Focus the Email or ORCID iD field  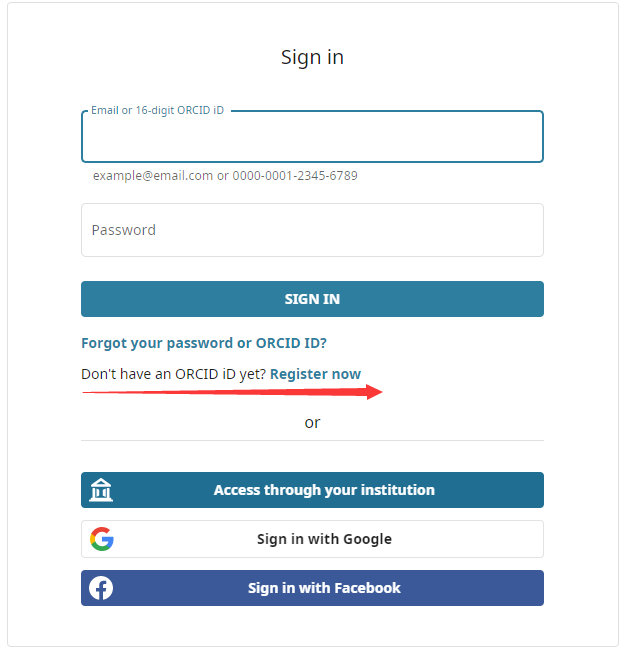(312, 138)
